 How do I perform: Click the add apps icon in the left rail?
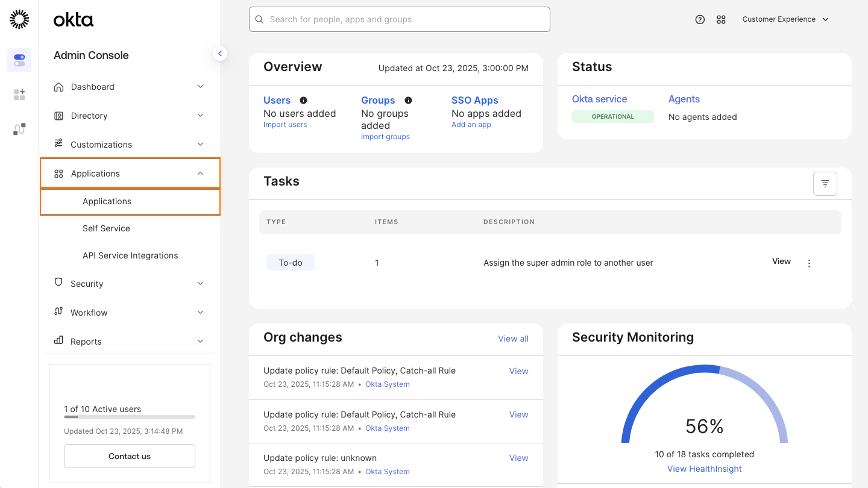[19, 94]
